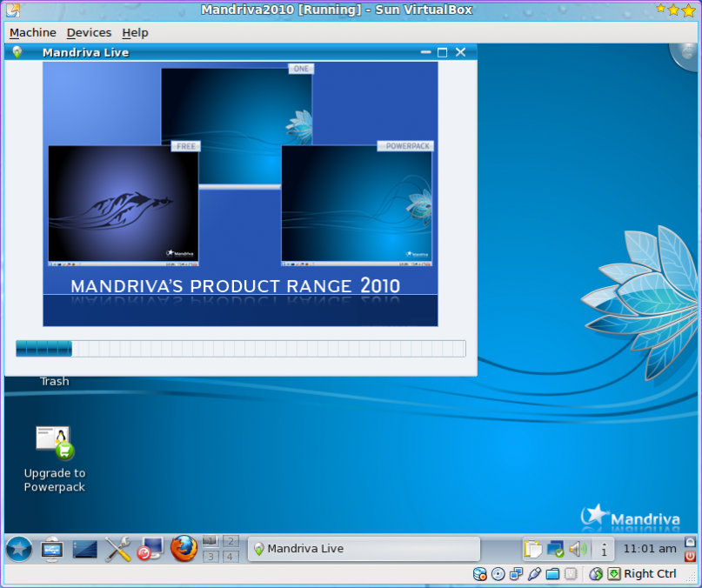Open the Machine menu
The height and width of the screenshot is (588, 702).
click(32, 32)
